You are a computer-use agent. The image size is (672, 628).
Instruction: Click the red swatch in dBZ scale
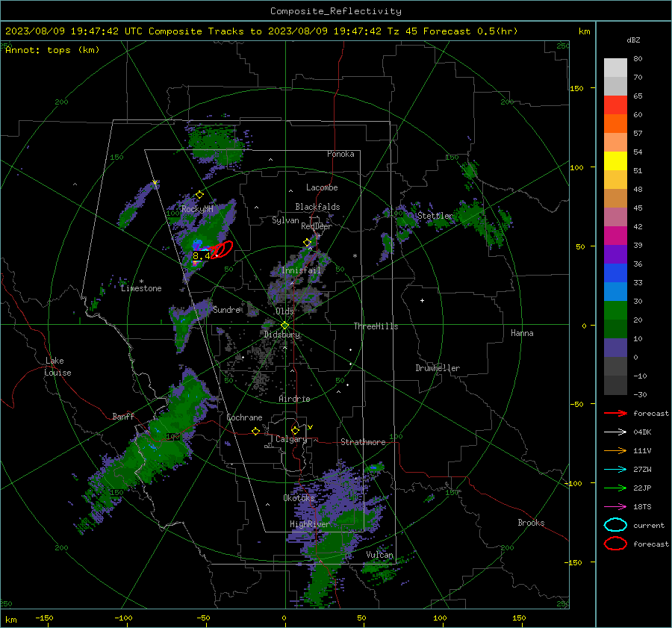pyautogui.click(x=615, y=105)
